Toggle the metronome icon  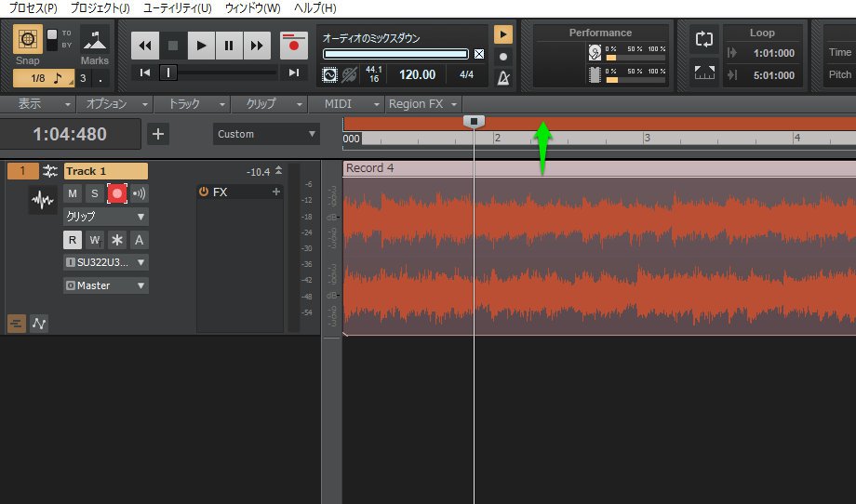pyautogui.click(x=503, y=77)
